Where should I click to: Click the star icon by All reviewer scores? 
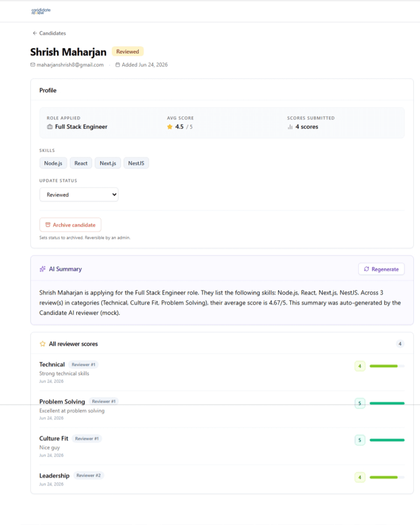tap(43, 344)
